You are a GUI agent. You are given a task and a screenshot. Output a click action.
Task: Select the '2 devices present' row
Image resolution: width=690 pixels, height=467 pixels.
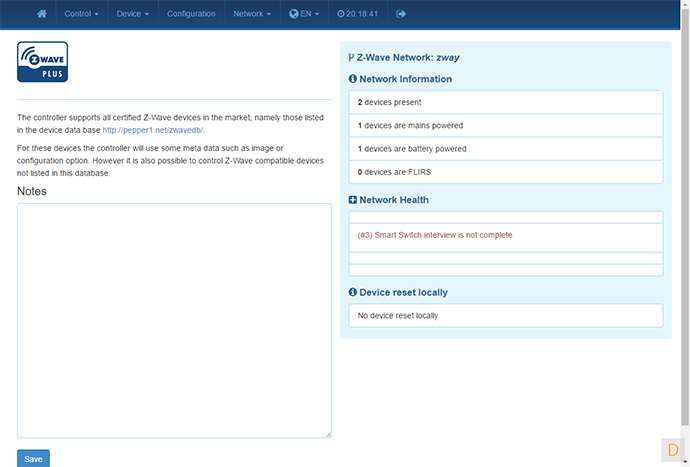tap(506, 102)
